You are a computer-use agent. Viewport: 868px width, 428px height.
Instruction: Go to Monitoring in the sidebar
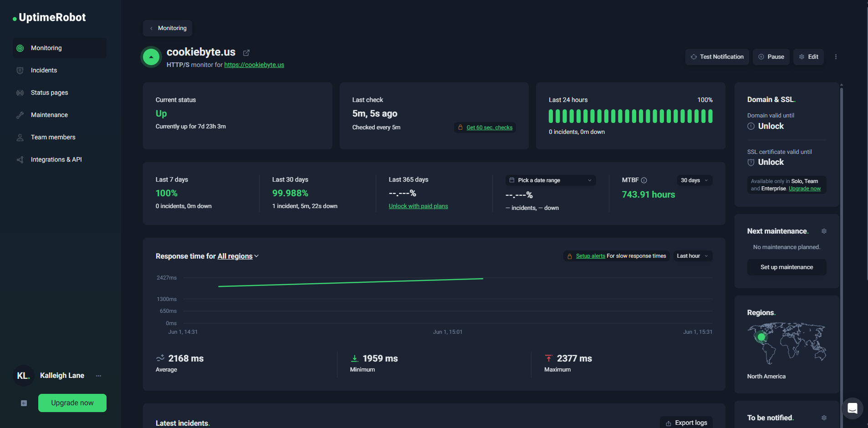pyautogui.click(x=59, y=48)
